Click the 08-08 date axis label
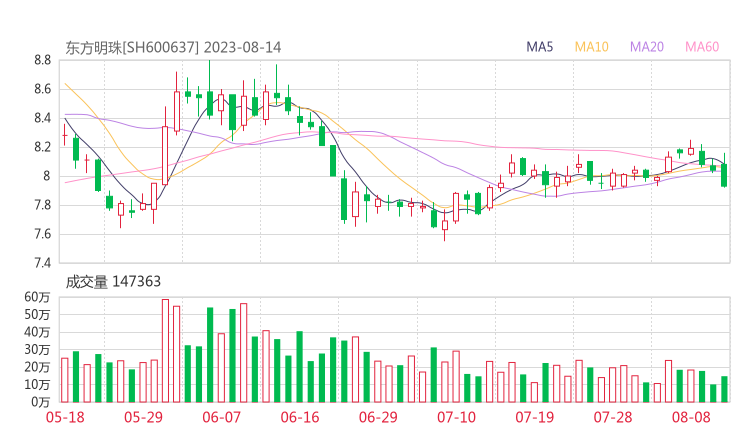The width and height of the screenshot is (740, 440). 691,417
